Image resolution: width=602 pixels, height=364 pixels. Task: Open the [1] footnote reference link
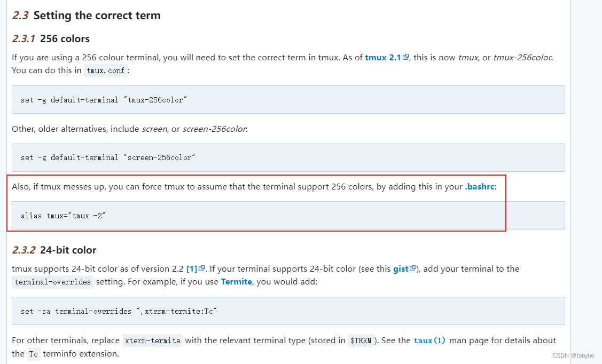tap(192, 269)
